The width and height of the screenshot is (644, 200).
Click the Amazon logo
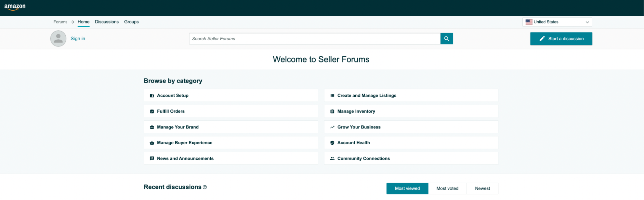(x=15, y=7)
